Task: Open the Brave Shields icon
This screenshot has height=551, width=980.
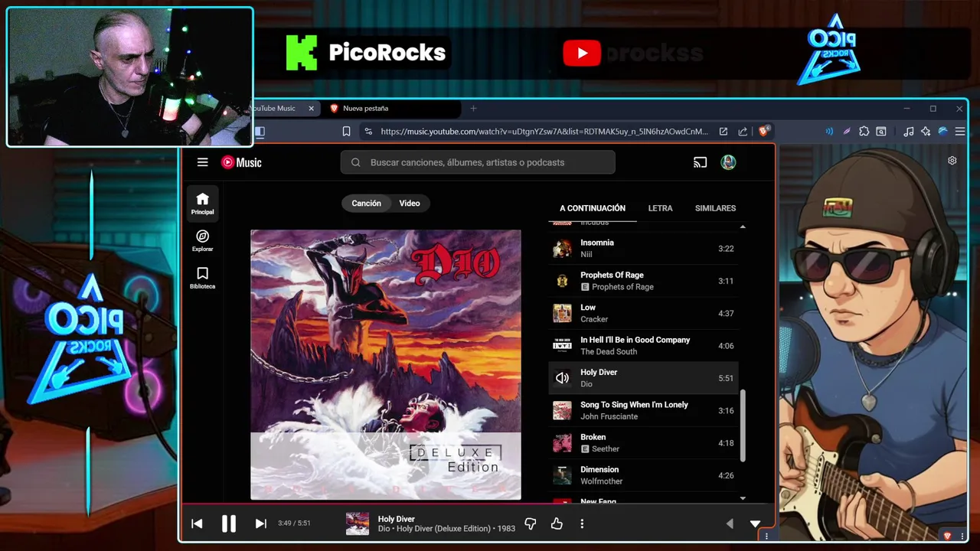Action: pos(763,131)
